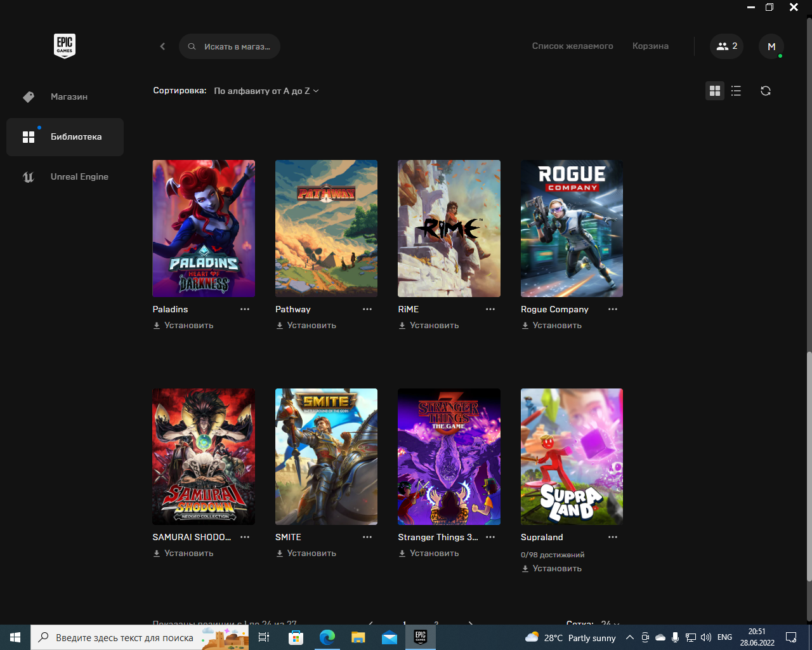Screen dimensions: 812x650
Task: Install SMITE via Установить
Action: [x=306, y=553]
